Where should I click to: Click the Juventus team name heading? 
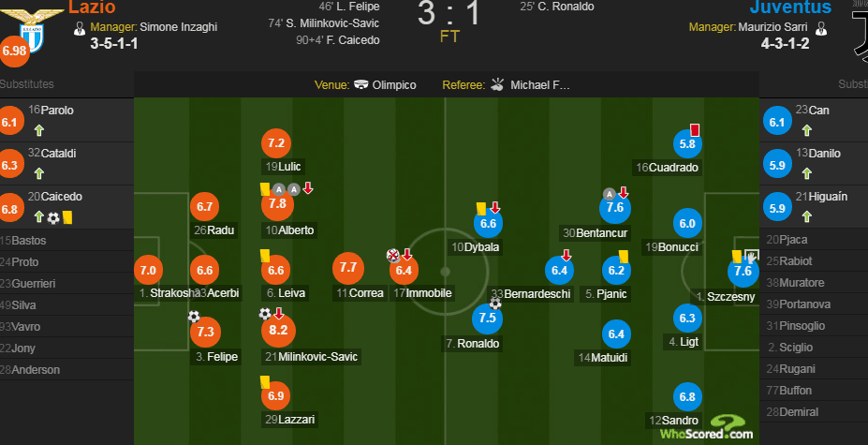coord(790,7)
